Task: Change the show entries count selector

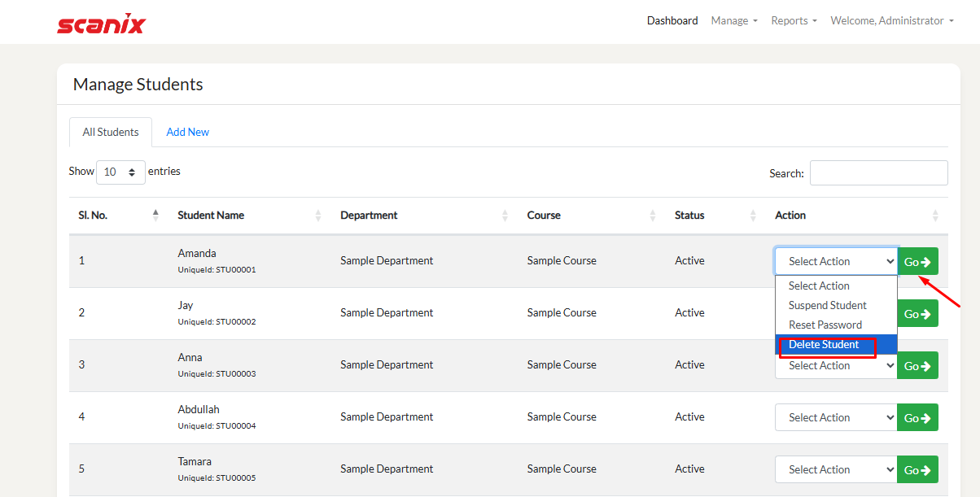Action: [x=120, y=172]
